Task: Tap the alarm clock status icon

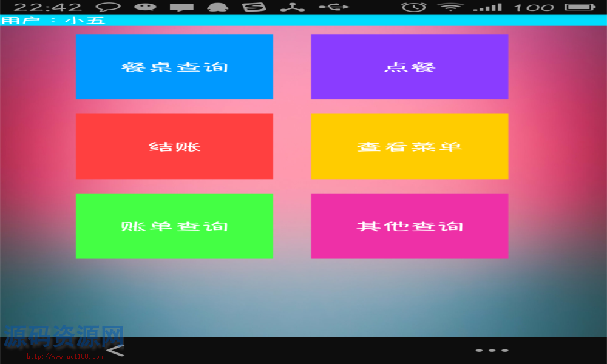Action: point(414,7)
